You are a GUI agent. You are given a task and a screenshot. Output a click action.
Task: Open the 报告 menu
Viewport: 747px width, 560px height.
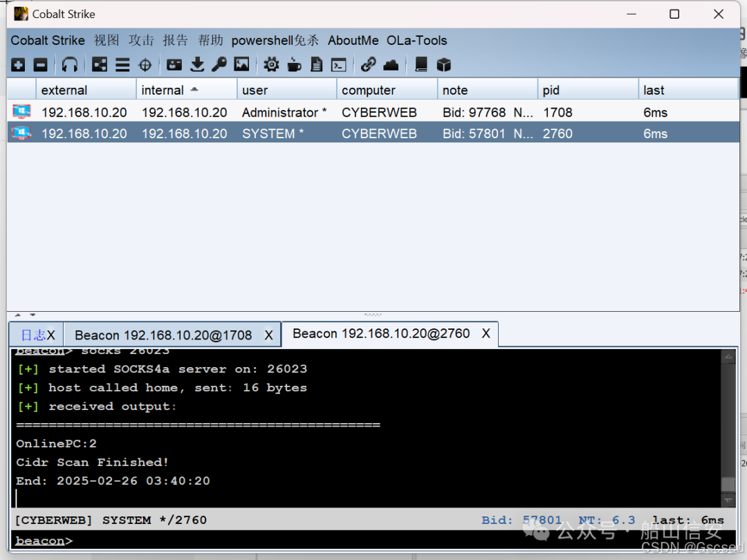[175, 41]
